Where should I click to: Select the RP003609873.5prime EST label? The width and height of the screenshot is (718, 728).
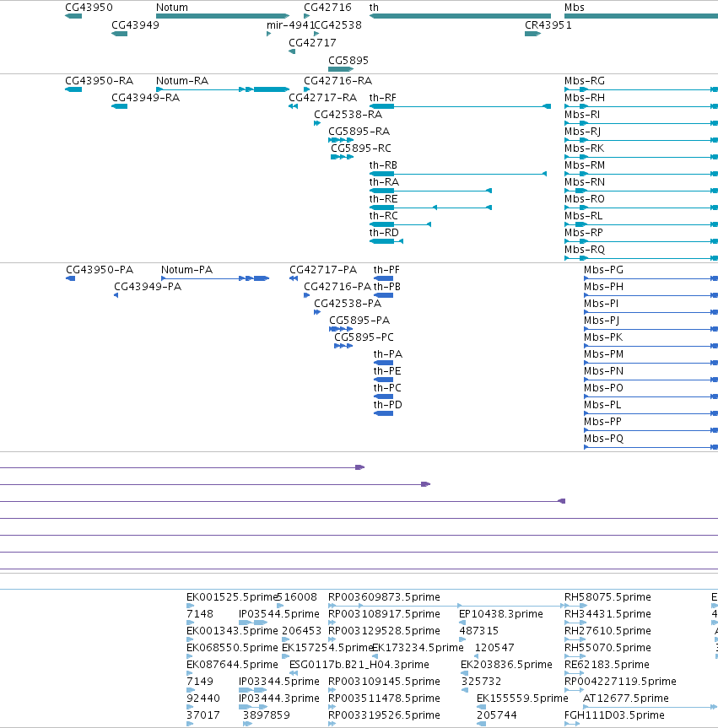(x=384, y=597)
